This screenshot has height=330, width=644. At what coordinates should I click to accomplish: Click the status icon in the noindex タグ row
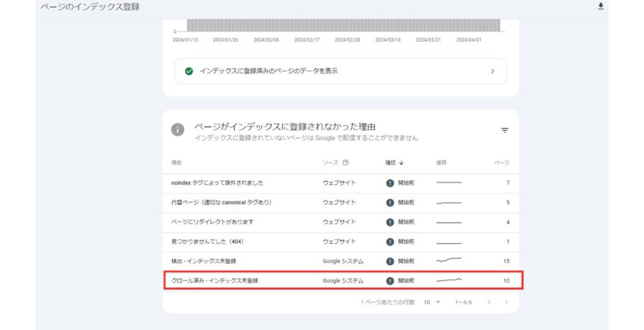pyautogui.click(x=390, y=183)
